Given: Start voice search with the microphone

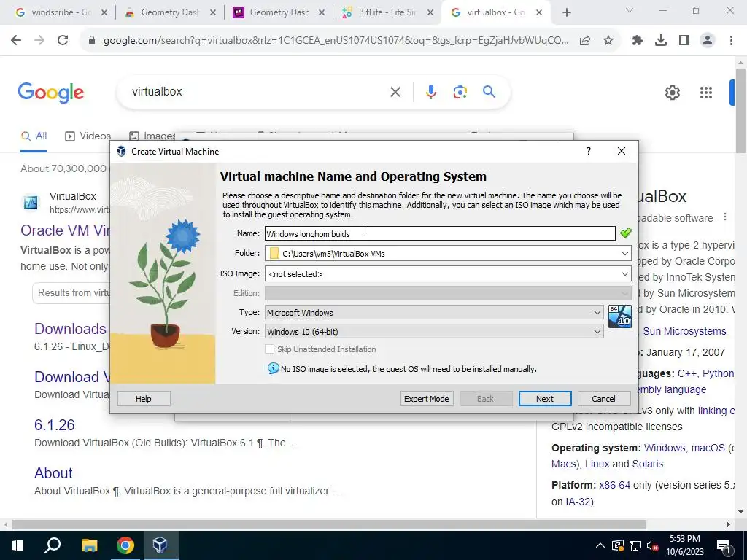Looking at the screenshot, I should point(431,92).
